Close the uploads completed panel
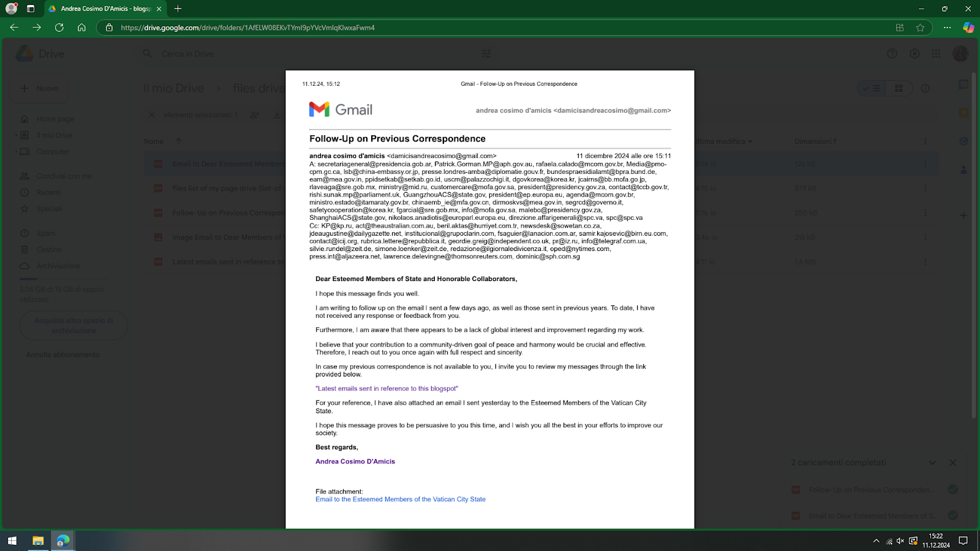The height and width of the screenshot is (551, 980). point(953,463)
